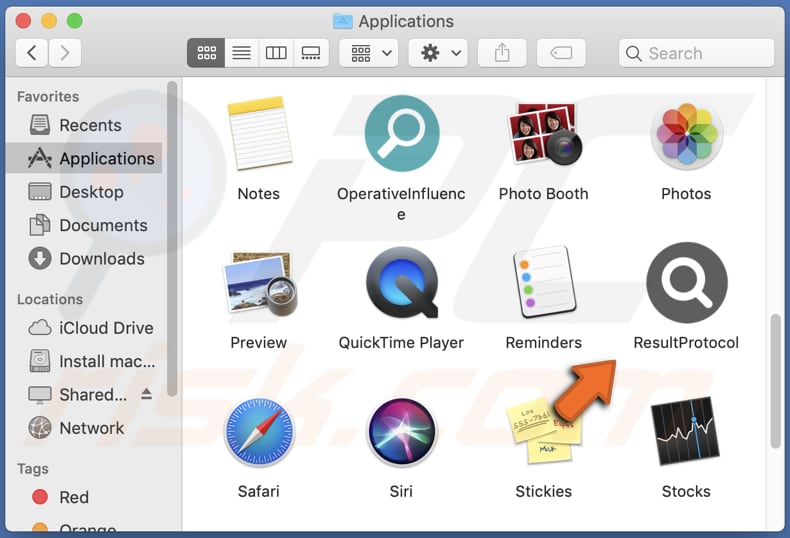Click the Edit Tags toolbar button
This screenshot has width=790, height=538.
(x=561, y=53)
